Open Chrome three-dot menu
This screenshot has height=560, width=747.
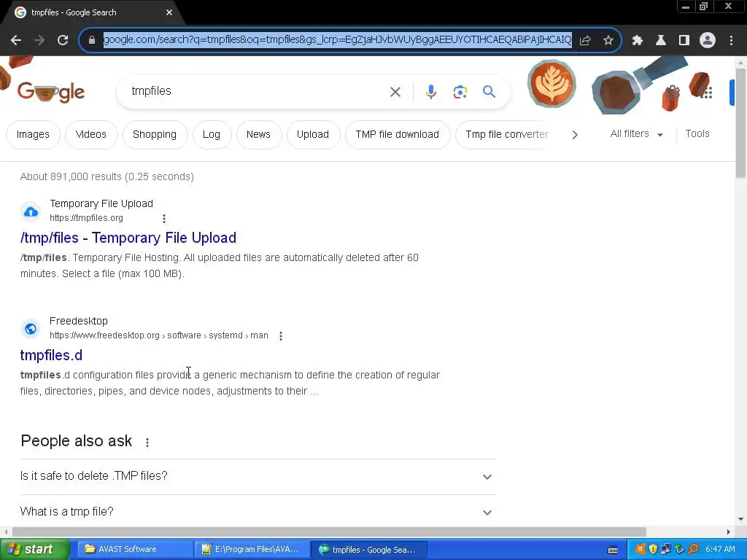click(731, 40)
